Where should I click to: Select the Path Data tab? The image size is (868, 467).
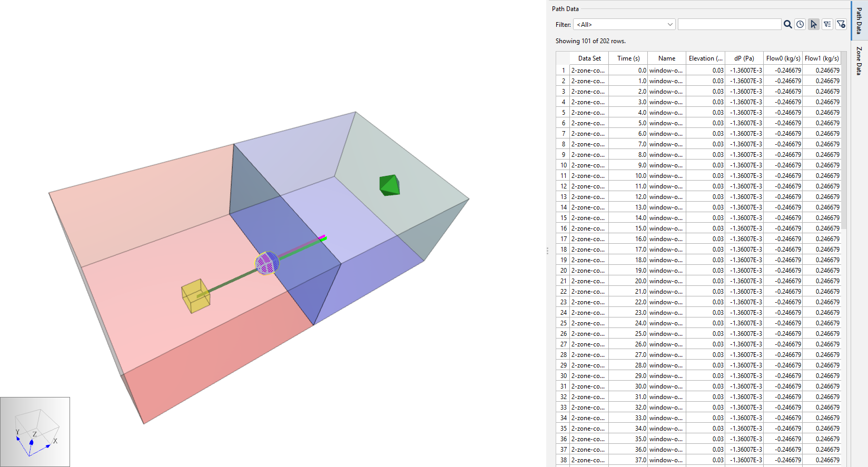859,21
